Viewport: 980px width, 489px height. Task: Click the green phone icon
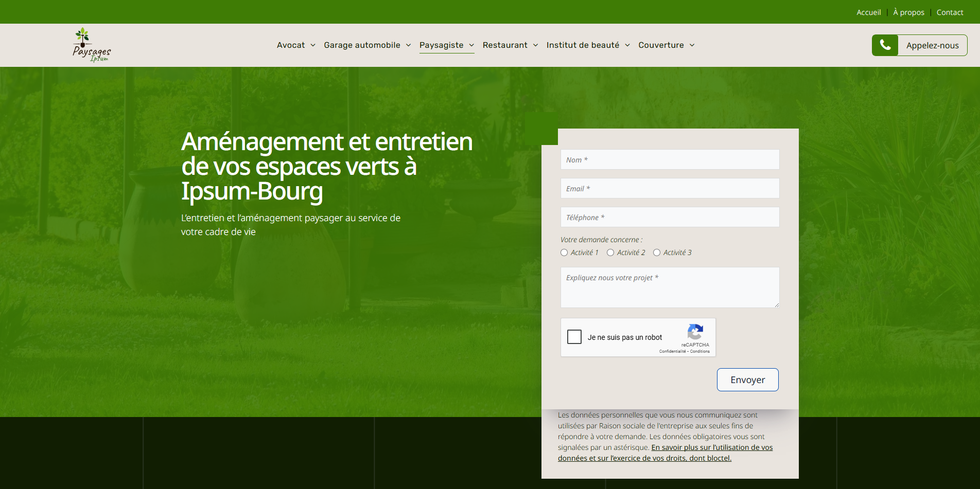pos(885,45)
